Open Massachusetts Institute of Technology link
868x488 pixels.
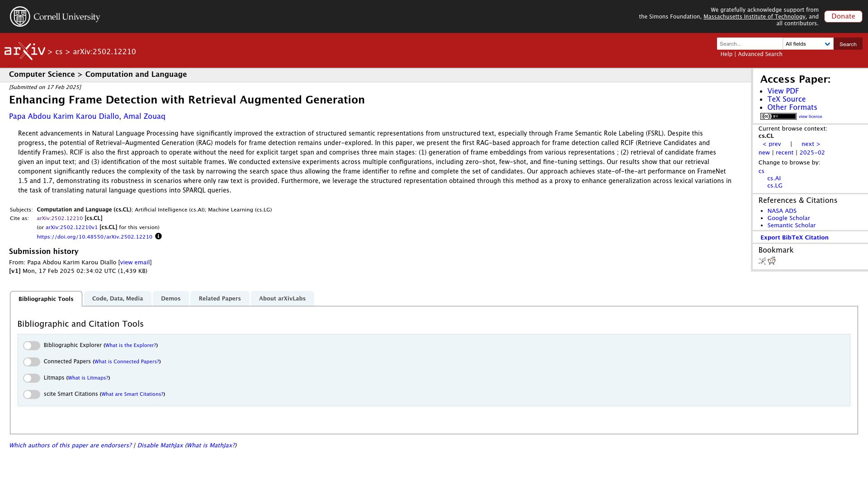pos(754,17)
